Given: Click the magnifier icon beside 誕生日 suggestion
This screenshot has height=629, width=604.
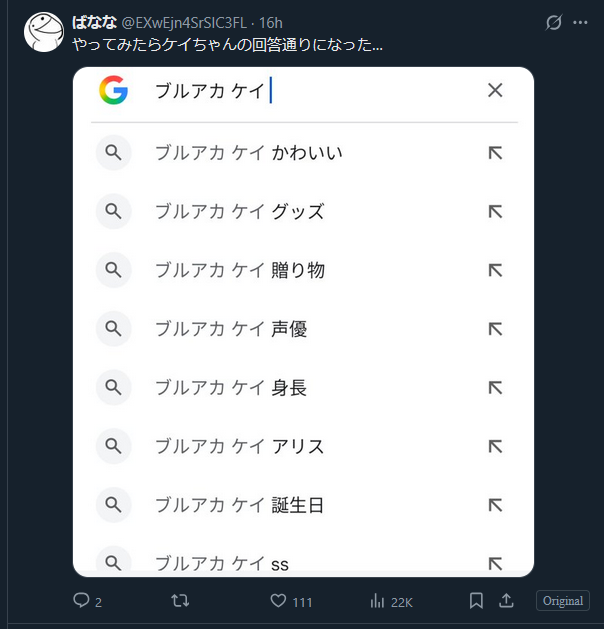Looking at the screenshot, I should tap(114, 505).
